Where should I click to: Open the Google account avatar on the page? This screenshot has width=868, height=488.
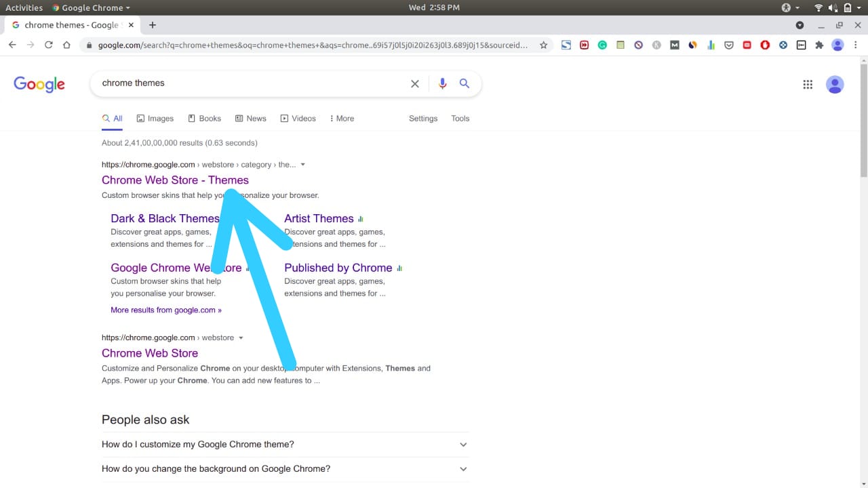[x=835, y=85]
